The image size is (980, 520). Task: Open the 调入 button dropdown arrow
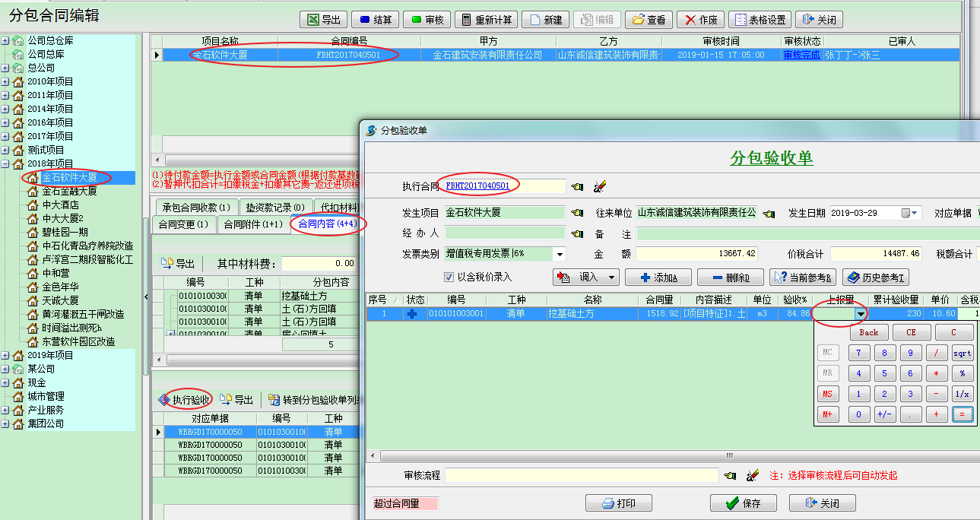coord(611,277)
